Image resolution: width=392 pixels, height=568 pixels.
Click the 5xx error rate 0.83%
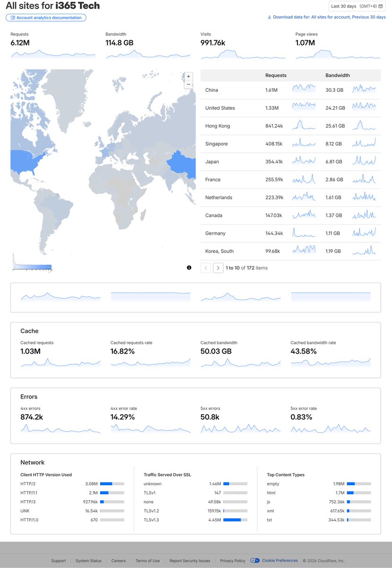301,417
